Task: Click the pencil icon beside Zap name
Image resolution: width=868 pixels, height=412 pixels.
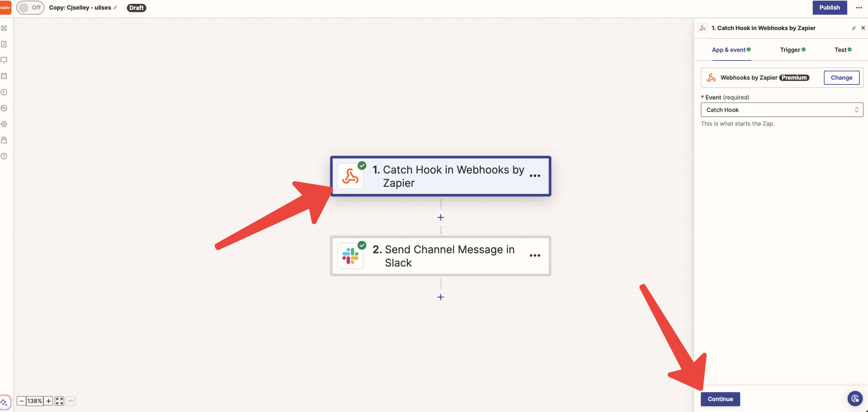Action: click(116, 7)
